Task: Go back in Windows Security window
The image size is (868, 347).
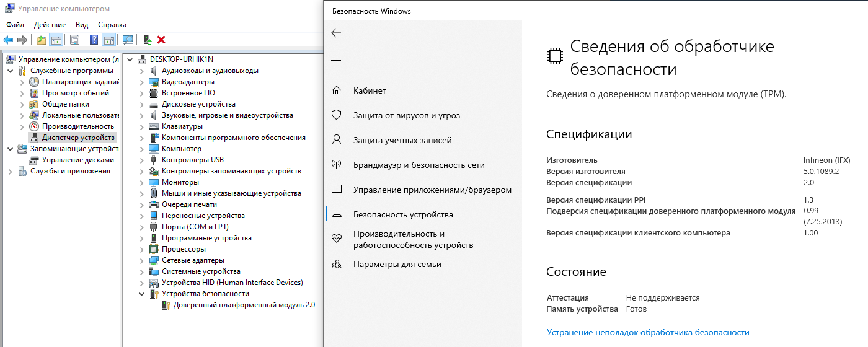Action: (337, 33)
